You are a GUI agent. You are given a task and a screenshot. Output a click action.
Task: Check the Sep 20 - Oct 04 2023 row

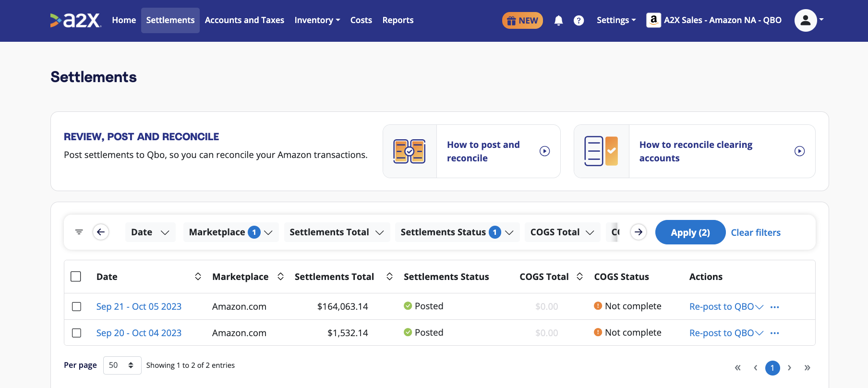coord(76,333)
